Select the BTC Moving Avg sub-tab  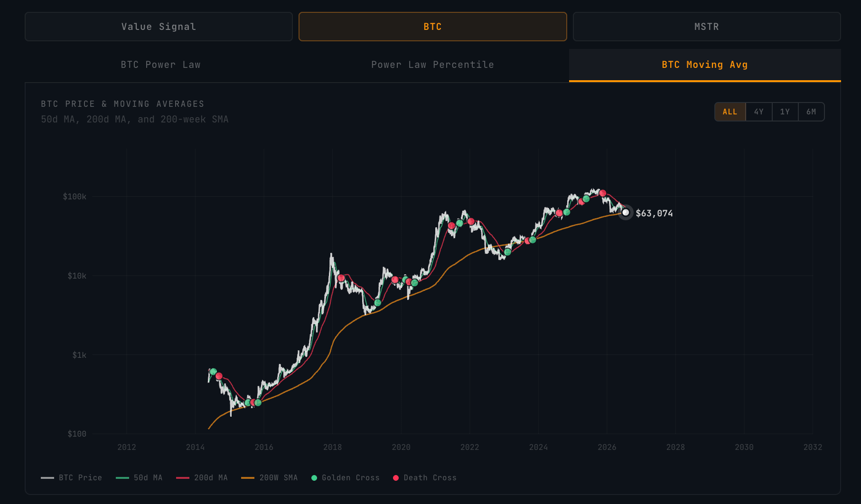tap(705, 65)
